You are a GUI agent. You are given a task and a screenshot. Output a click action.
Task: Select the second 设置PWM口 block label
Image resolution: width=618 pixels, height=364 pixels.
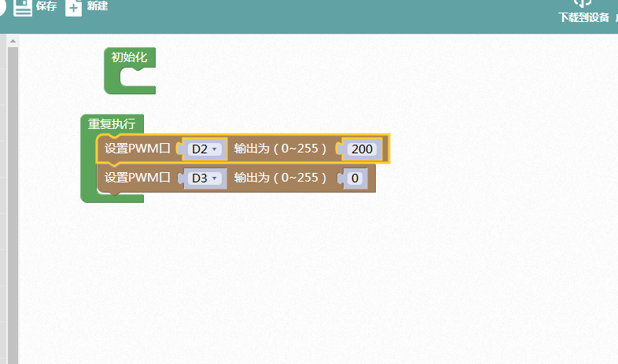pyautogui.click(x=138, y=178)
